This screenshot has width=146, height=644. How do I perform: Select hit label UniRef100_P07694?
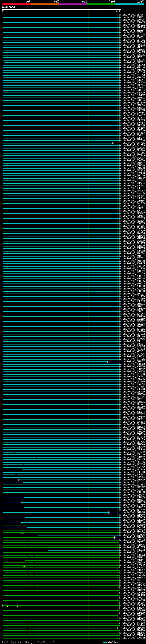point(134,387)
